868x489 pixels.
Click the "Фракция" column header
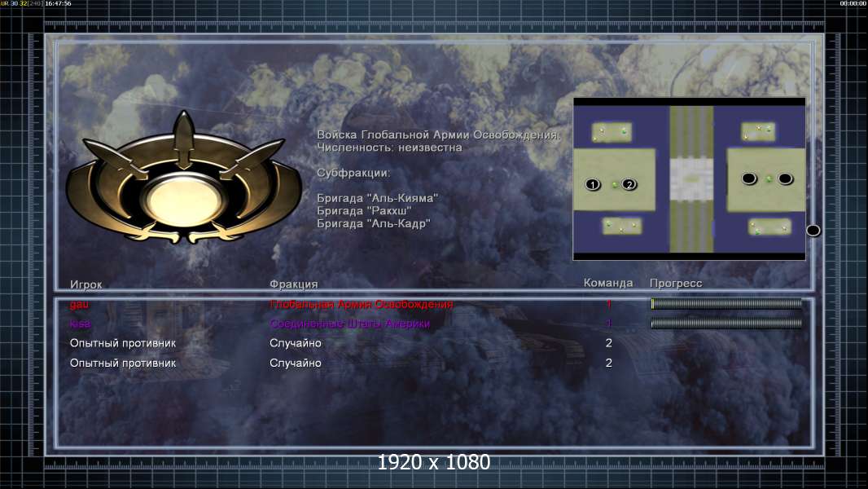[x=293, y=284]
